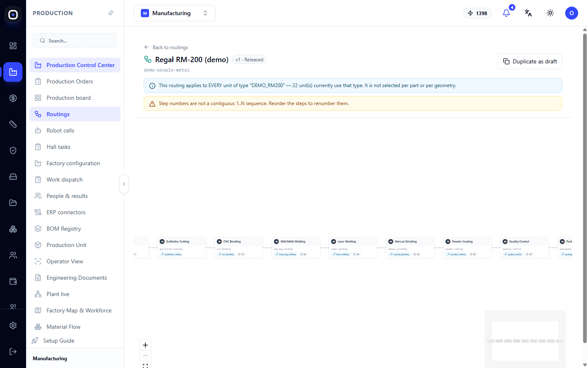Go to Hall tasks
The height and width of the screenshot is (368, 588).
[75, 147]
